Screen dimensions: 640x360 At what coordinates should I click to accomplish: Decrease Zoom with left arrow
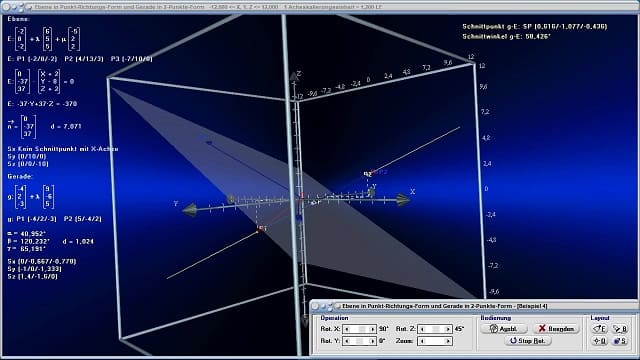click(x=422, y=341)
